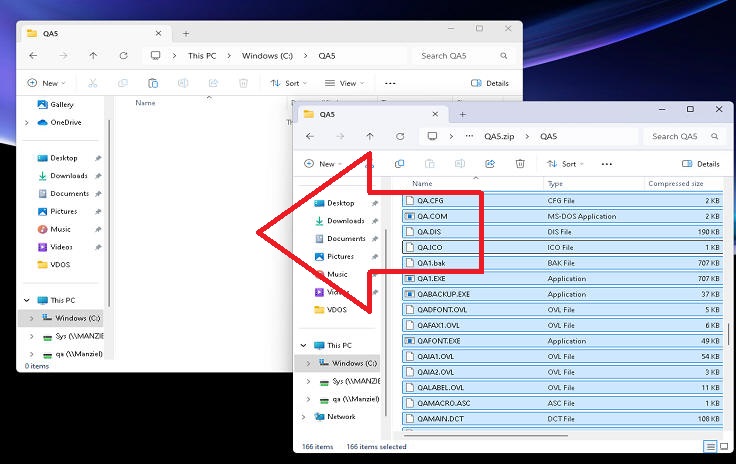
Task: Click Search QA5 field in rear window
Action: coord(464,56)
